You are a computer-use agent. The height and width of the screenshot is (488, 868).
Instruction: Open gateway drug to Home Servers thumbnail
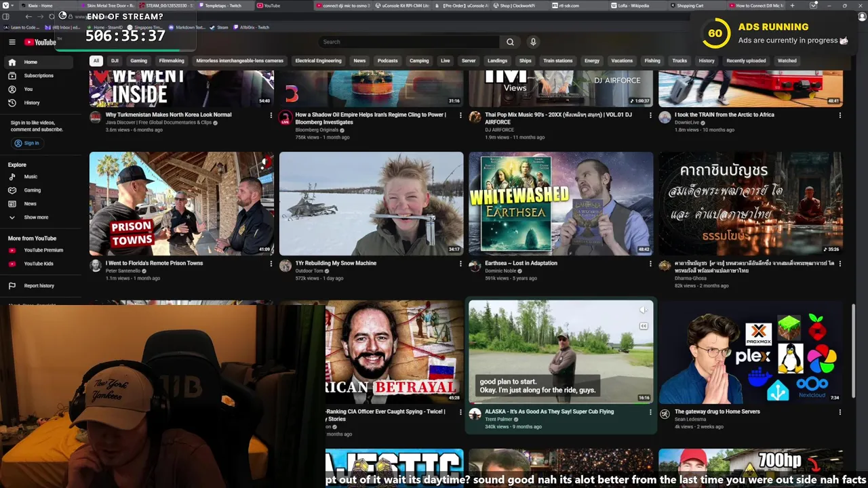[x=751, y=352]
